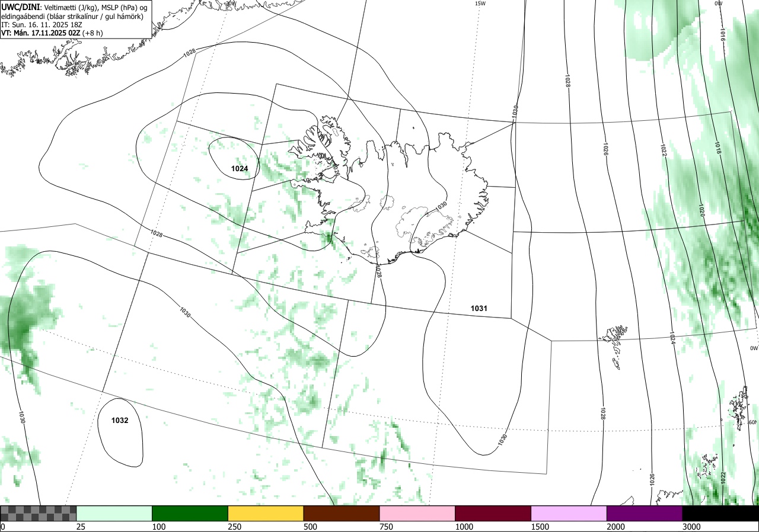
Task: Pick the pink 750–1000 legend swatch
Action: pos(417,513)
